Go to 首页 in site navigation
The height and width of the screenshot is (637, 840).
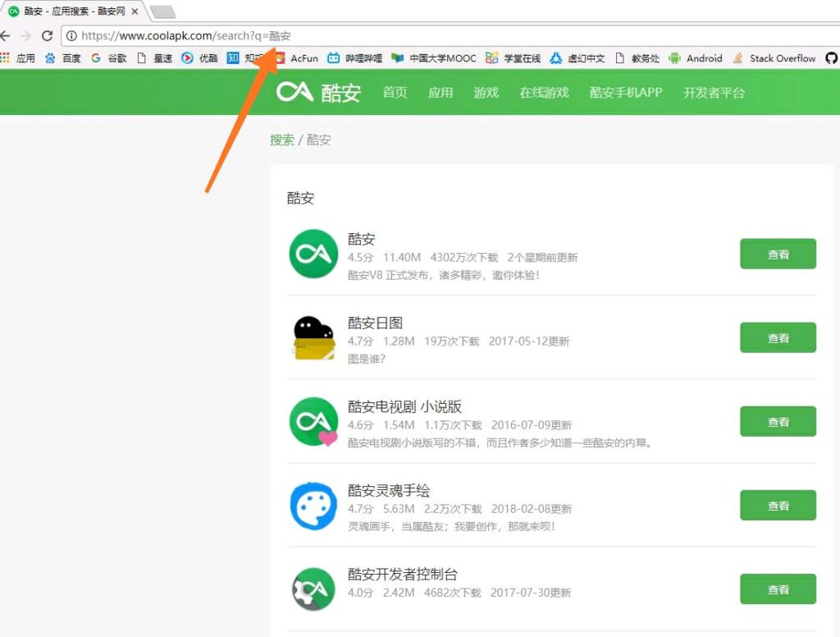395,92
